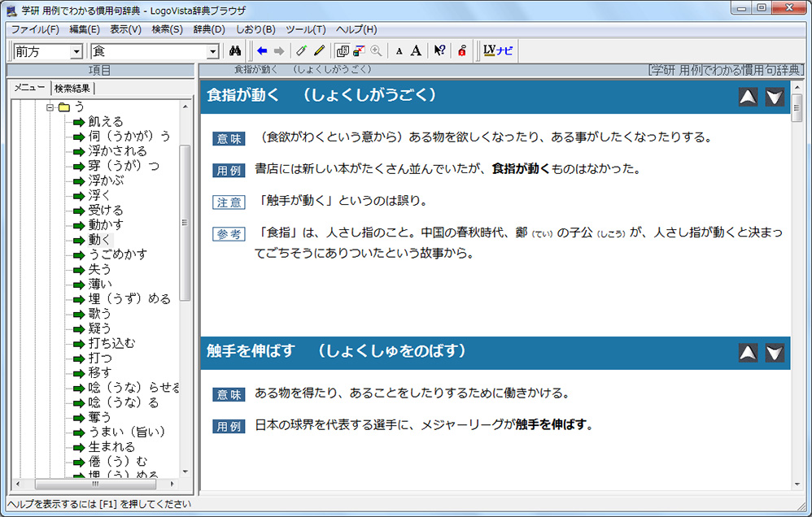Click the 項目 panel header
The image size is (812, 517).
click(99, 70)
